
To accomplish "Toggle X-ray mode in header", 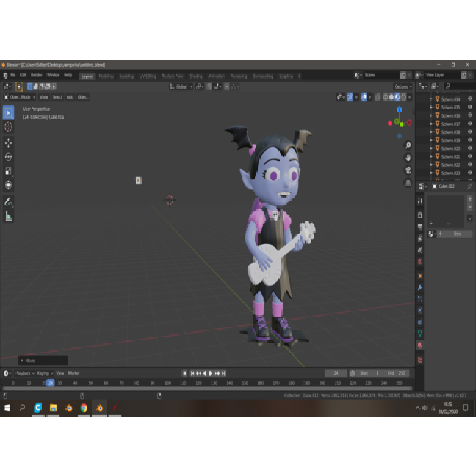I will (378, 97).
